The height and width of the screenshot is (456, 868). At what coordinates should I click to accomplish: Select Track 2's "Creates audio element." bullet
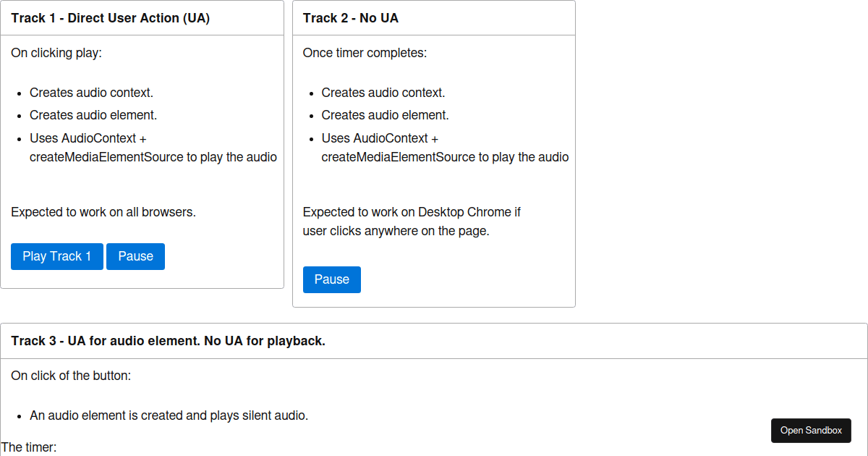[x=385, y=115]
